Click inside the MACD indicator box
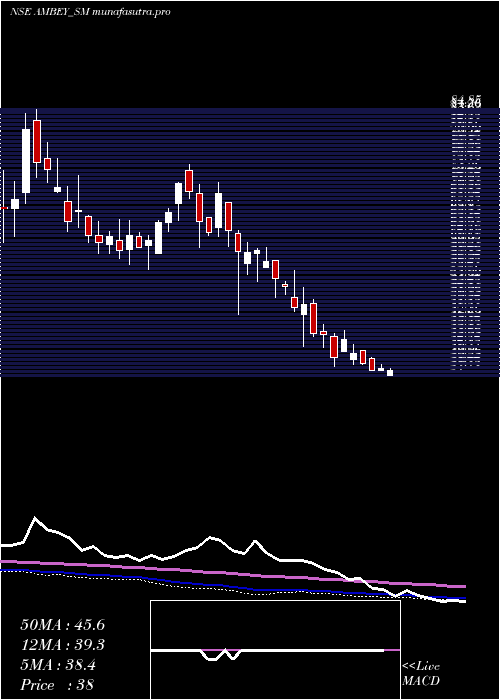This screenshot has height=700, width=500. click(x=275, y=650)
